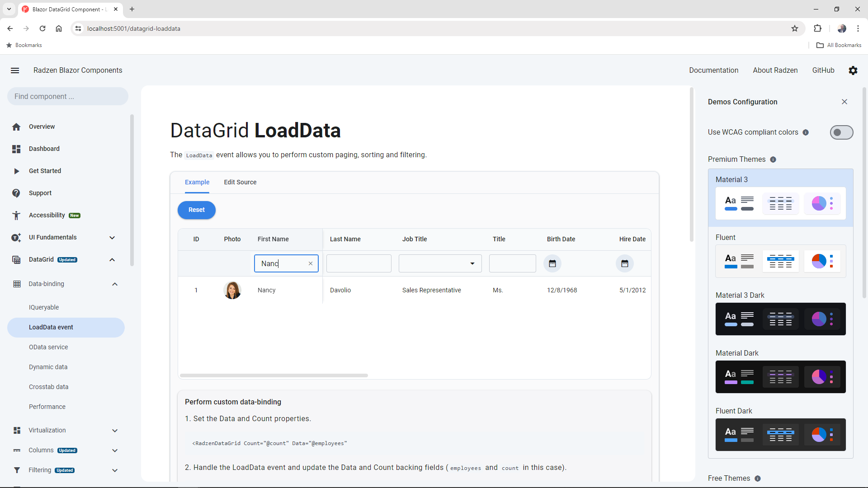This screenshot has width=868, height=488.
Task: Collapse the DataGrid section
Action: click(x=112, y=260)
